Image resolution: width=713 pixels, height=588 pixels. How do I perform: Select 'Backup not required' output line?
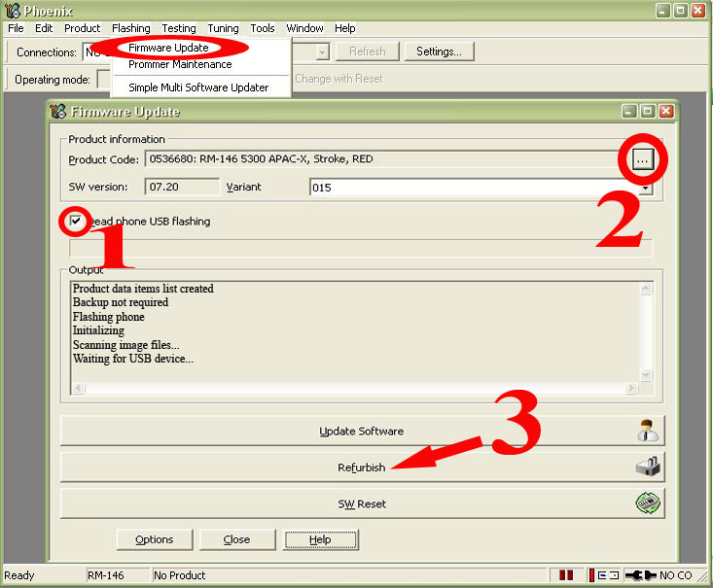121,302
